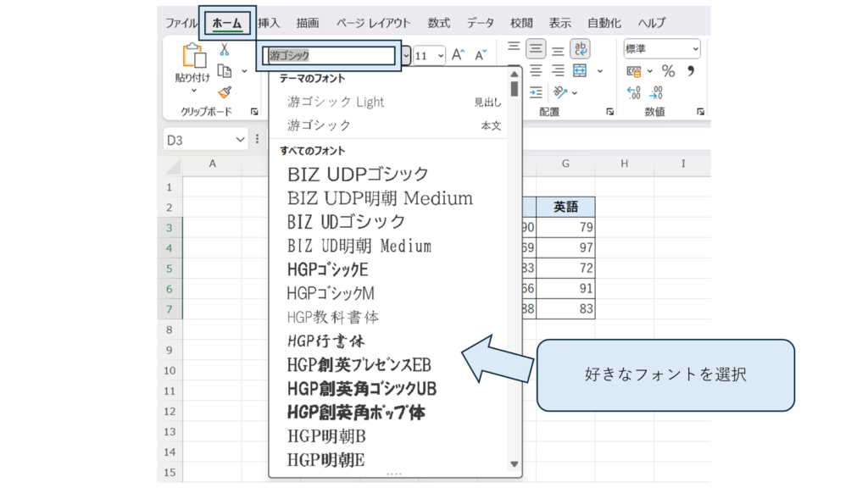Click the Percent style icon

[668, 71]
